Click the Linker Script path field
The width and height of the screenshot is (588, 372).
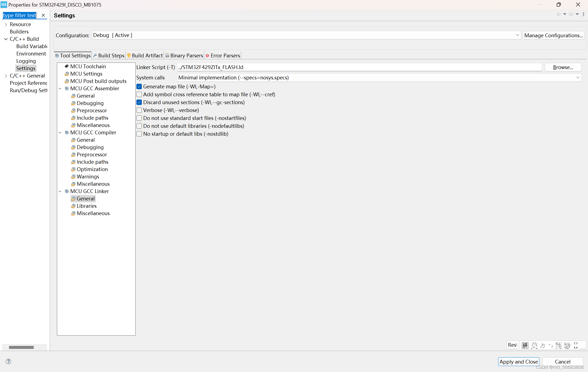359,67
